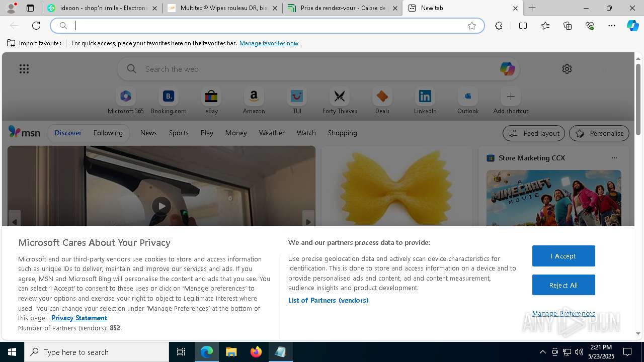
Task: Click Manage favorites now link
Action: coord(269,43)
